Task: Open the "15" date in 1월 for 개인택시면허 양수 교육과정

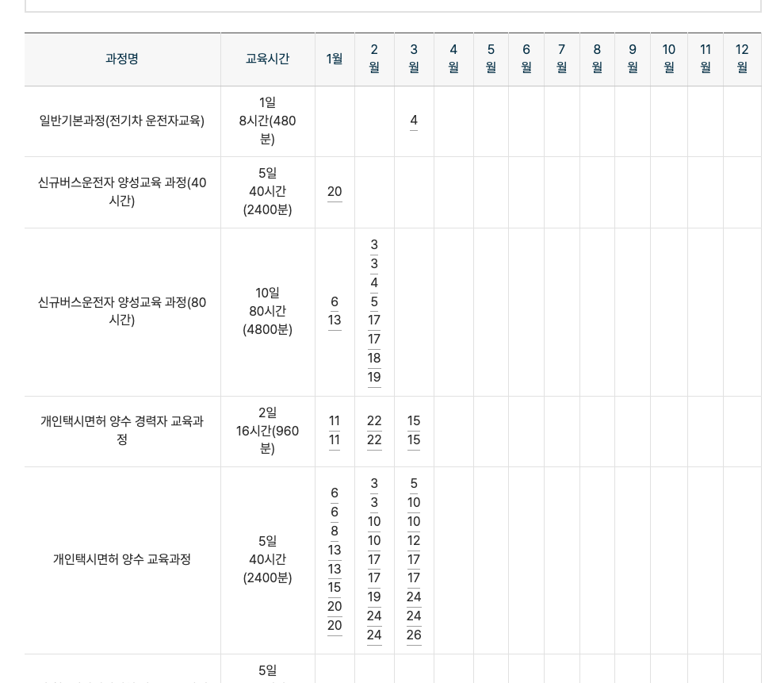Action: click(x=335, y=588)
